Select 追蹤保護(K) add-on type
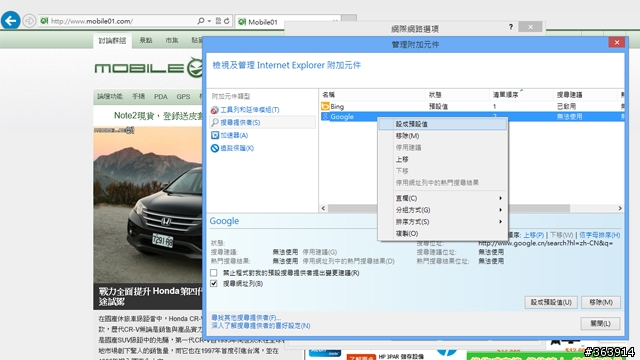The width and height of the screenshot is (640, 360). coord(237,148)
